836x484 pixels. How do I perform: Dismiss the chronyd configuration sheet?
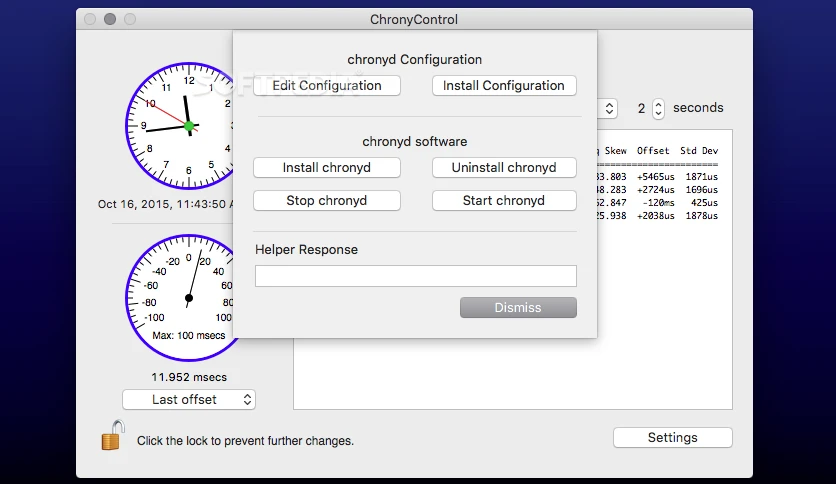click(518, 308)
